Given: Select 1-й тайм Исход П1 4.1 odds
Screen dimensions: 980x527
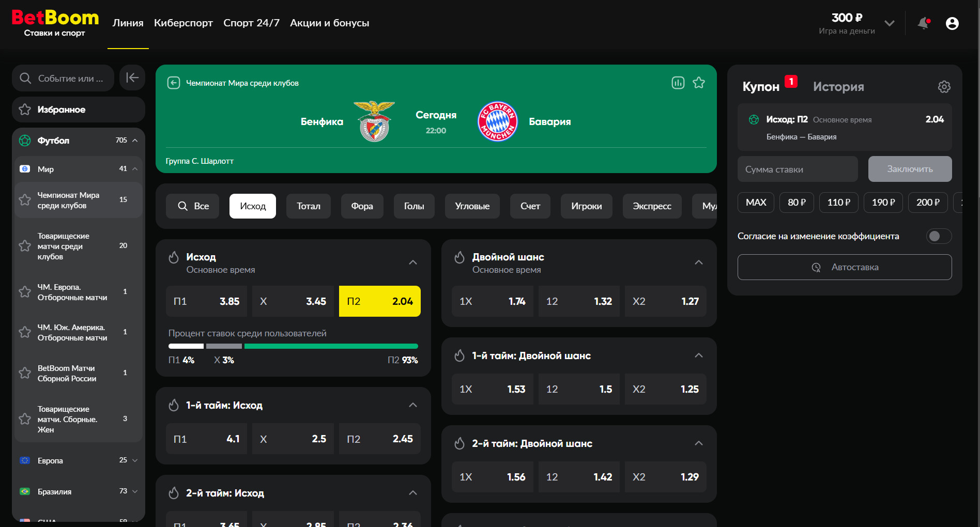Looking at the screenshot, I should pyautogui.click(x=207, y=439).
